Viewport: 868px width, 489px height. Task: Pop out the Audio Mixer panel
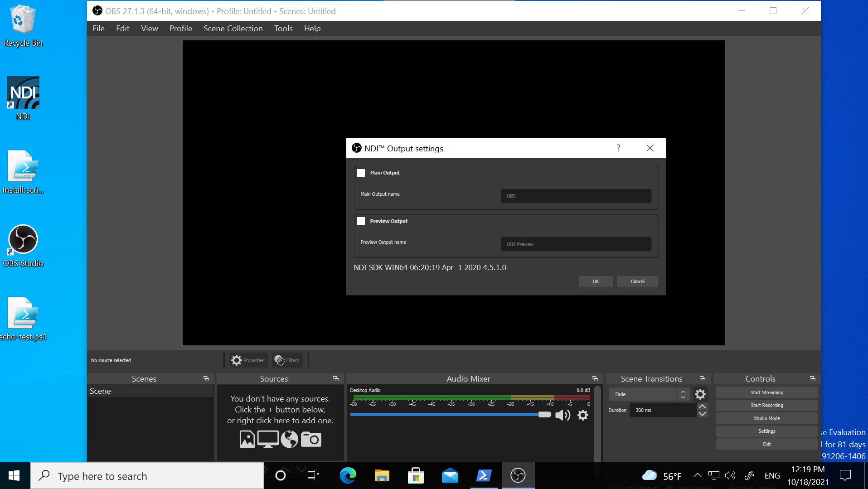click(595, 378)
